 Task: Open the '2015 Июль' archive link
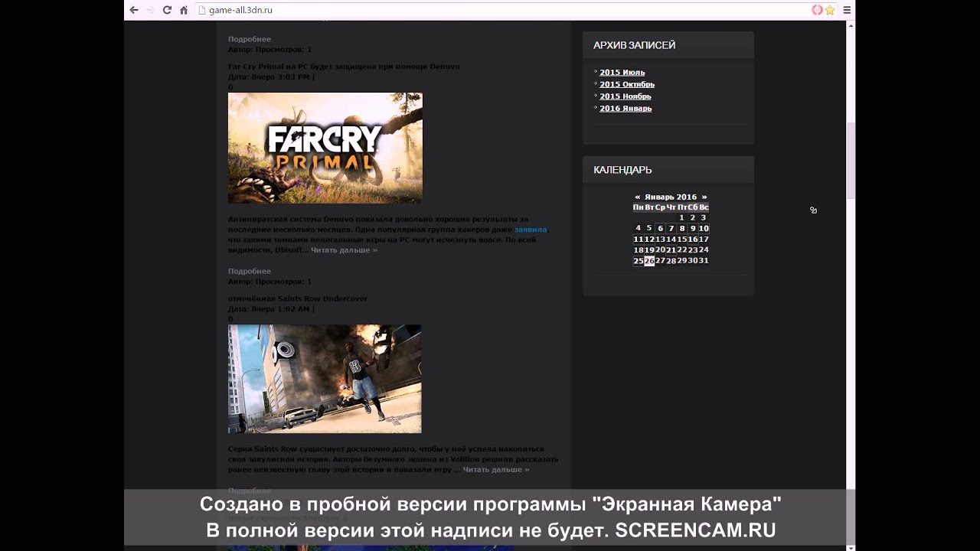(x=622, y=73)
